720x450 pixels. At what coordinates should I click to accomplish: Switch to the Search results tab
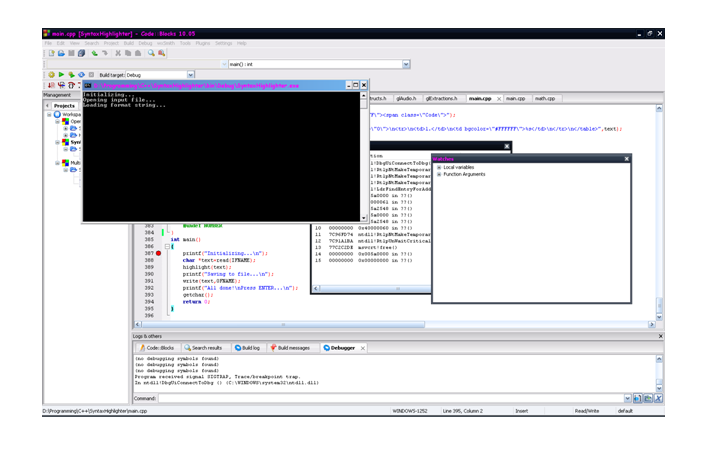203,348
